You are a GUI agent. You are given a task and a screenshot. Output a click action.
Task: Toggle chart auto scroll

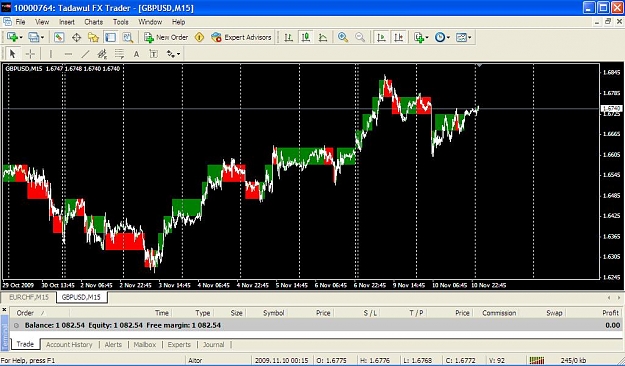(381, 37)
